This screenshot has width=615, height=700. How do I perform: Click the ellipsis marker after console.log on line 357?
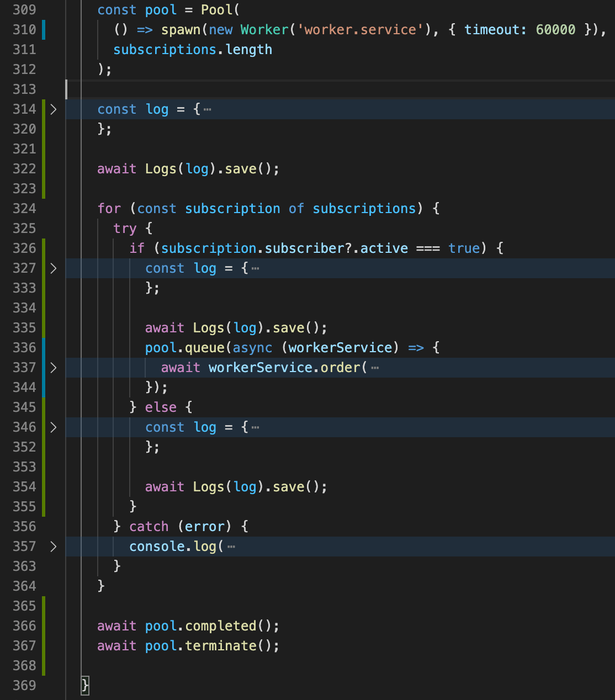(x=231, y=547)
